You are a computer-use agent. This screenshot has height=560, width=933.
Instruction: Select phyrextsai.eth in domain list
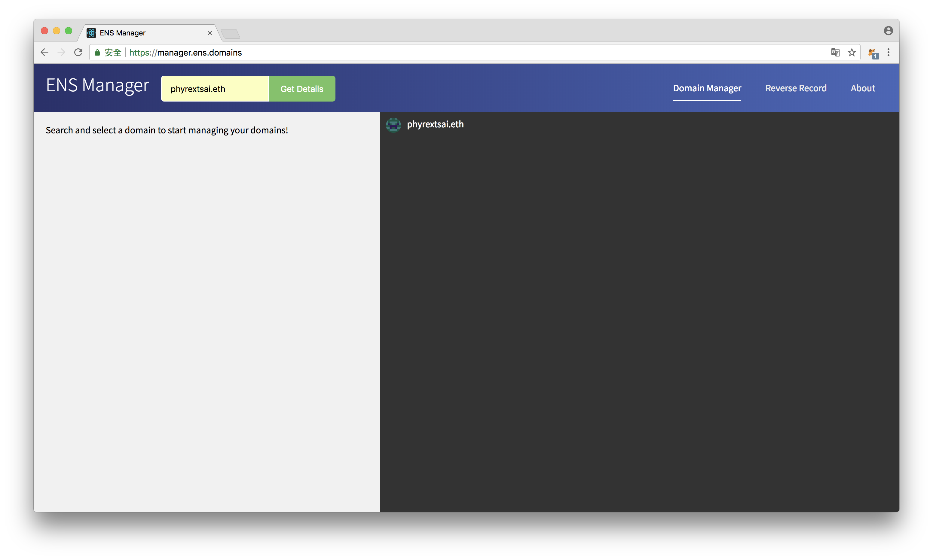tap(435, 125)
